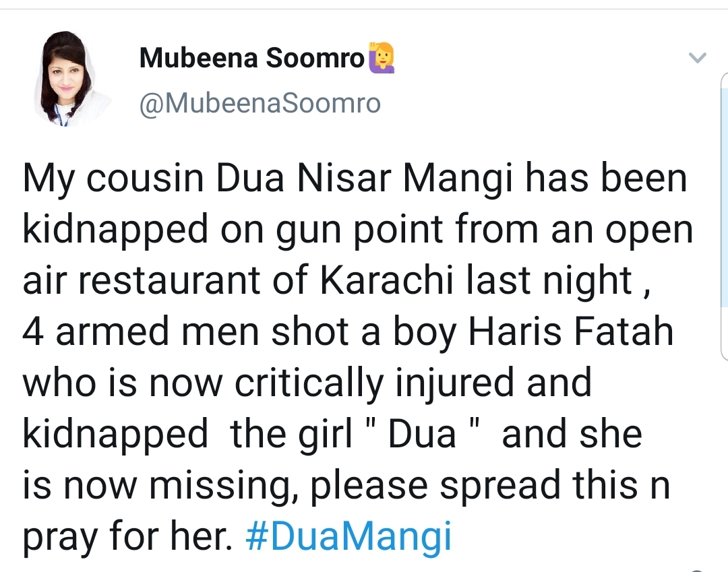Click the phrase "critically injured"

coord(373,383)
